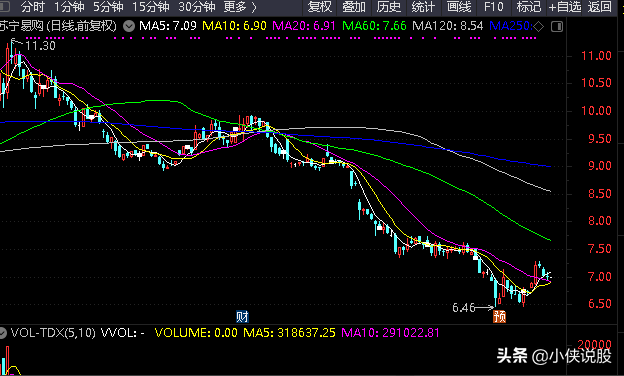Click the 预 forecast marker

coord(499,317)
